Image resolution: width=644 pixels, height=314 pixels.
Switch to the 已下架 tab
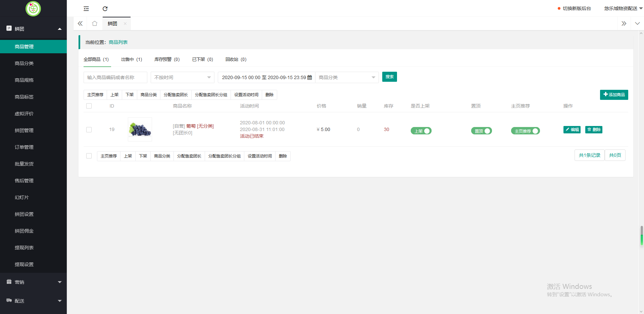point(202,59)
